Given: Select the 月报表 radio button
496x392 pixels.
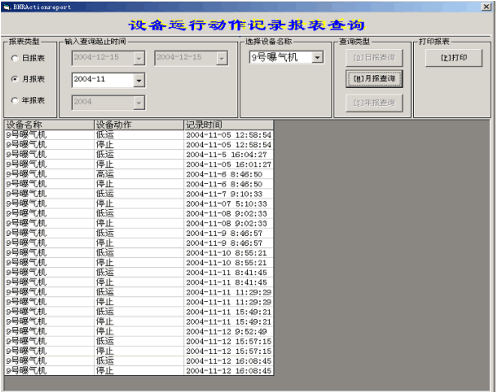Looking at the screenshot, I should [x=15, y=79].
